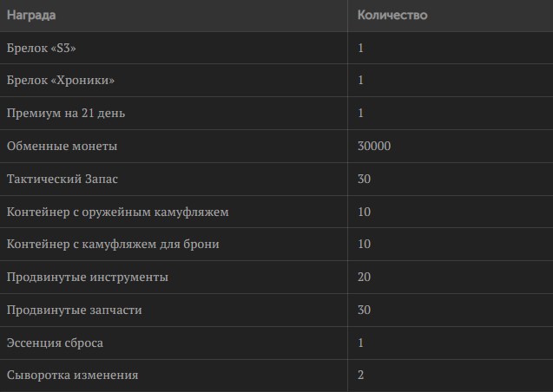Select quantity 30 for Тактический Запас
Image resolution: width=553 pixels, height=392 pixels.
coord(451,179)
